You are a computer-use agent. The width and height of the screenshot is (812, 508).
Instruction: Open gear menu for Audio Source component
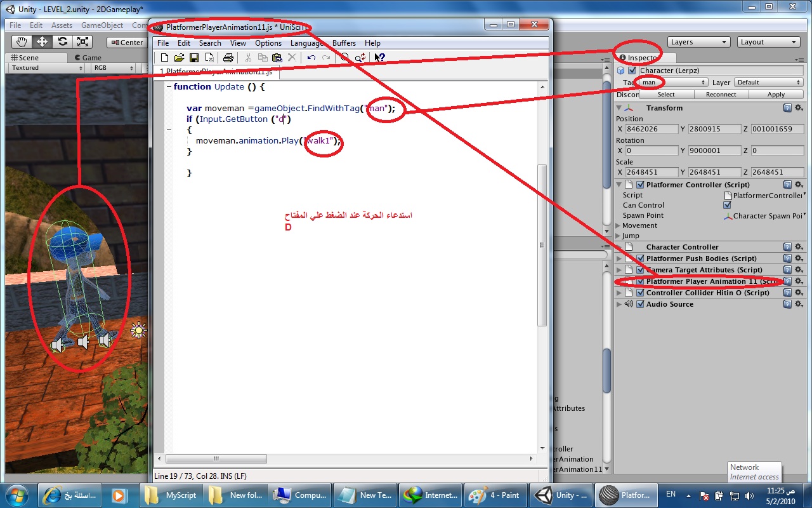point(798,304)
